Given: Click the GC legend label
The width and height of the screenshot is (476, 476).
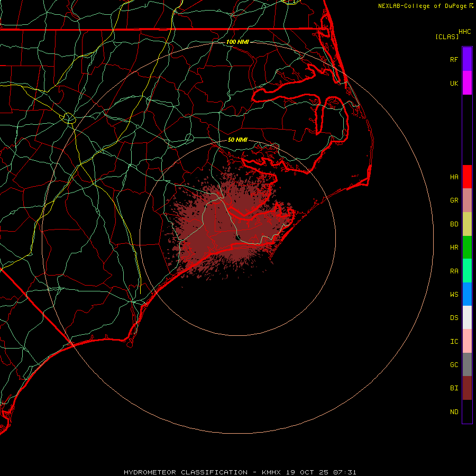Looking at the screenshot, I should pos(454,364).
